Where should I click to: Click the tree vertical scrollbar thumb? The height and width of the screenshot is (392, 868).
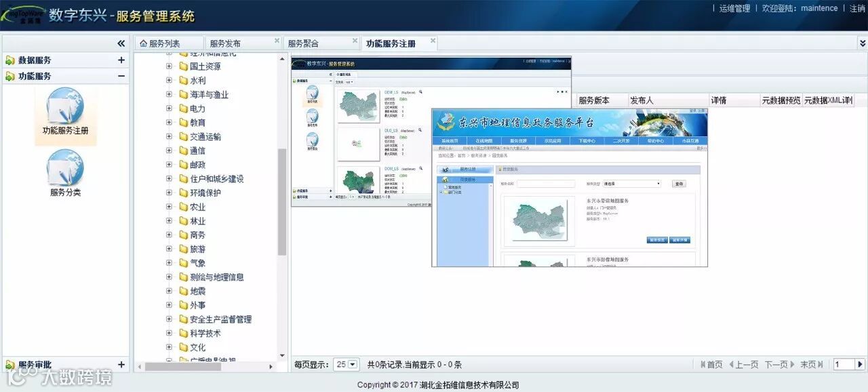click(282, 202)
